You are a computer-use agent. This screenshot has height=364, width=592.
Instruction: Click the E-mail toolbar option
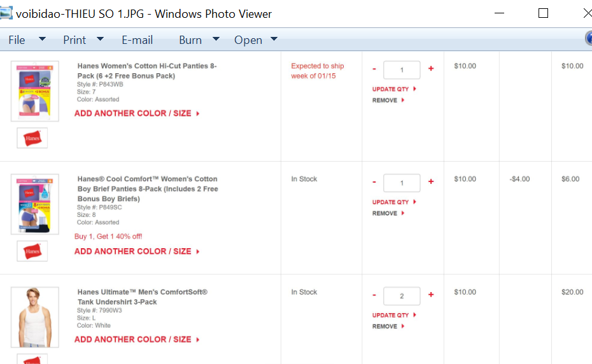pyautogui.click(x=137, y=39)
